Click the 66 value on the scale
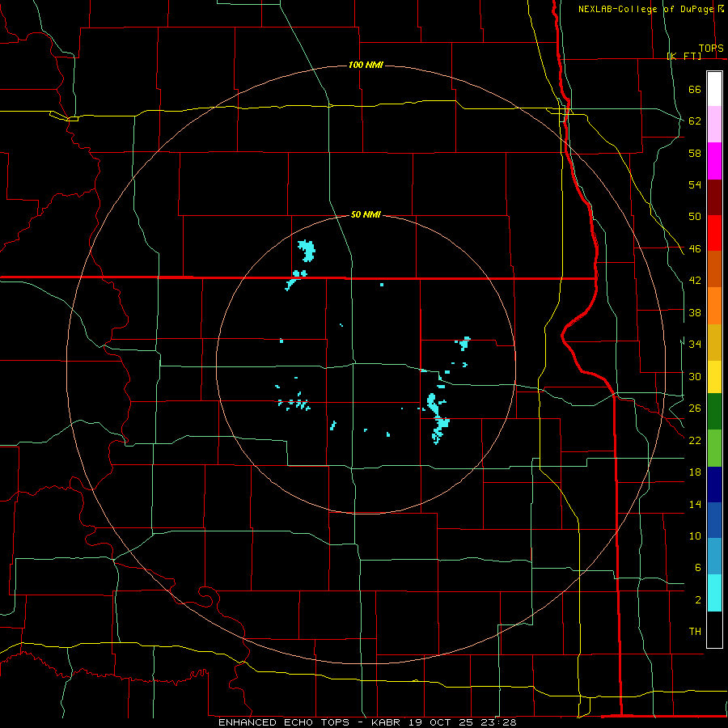This screenshot has width=728, height=728. pos(695,90)
